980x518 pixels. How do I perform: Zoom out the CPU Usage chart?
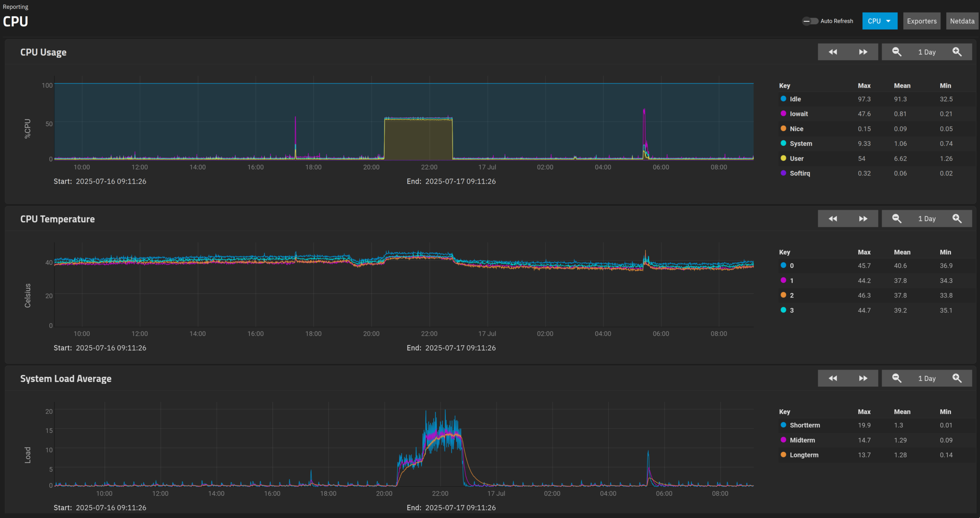[896, 52]
